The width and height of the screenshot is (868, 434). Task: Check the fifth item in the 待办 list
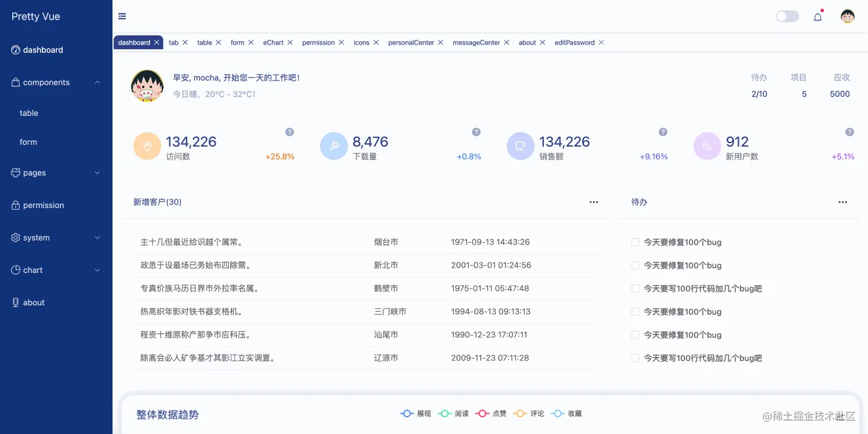point(635,335)
